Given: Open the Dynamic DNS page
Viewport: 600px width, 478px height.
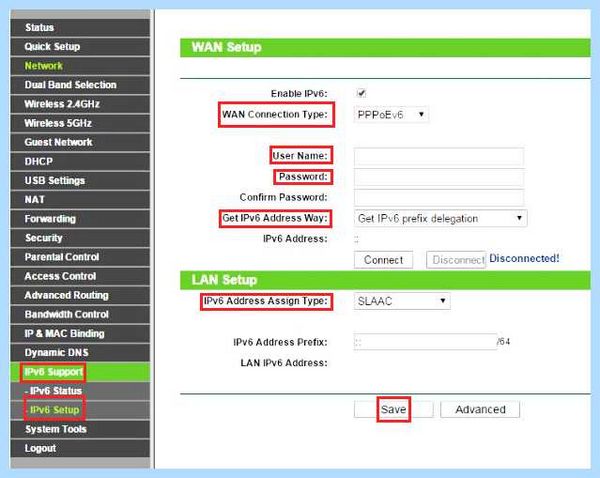Looking at the screenshot, I should tap(80, 353).
